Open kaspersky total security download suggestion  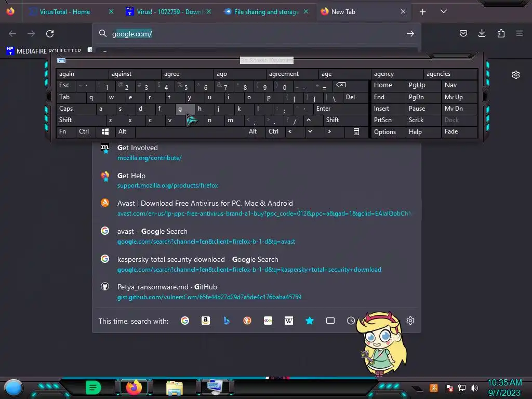coord(257,264)
